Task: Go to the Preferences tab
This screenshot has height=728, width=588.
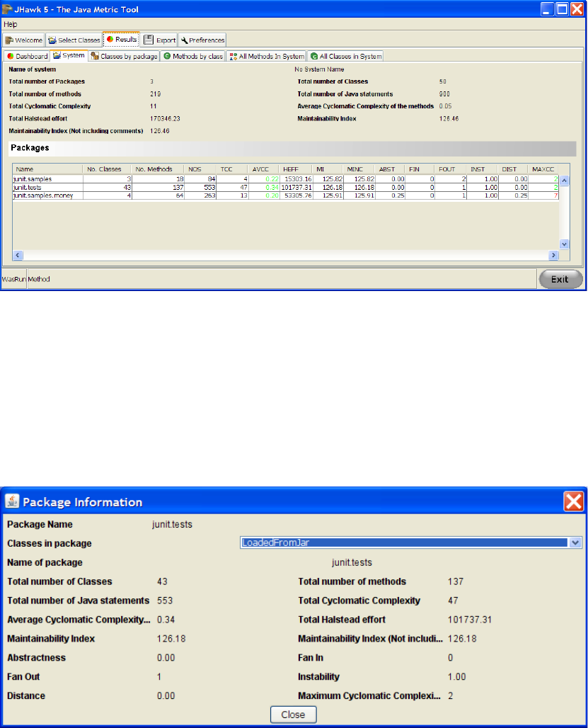Action: pos(202,40)
